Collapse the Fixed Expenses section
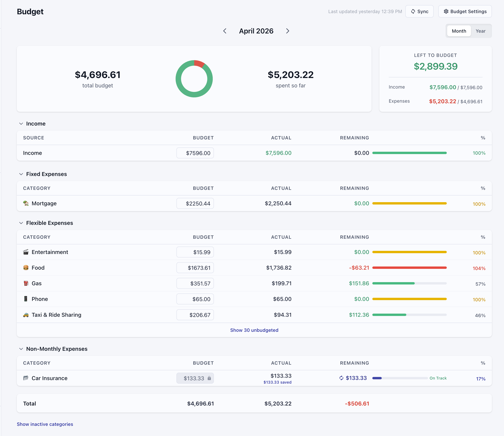This screenshot has height=436, width=504. pyautogui.click(x=21, y=174)
